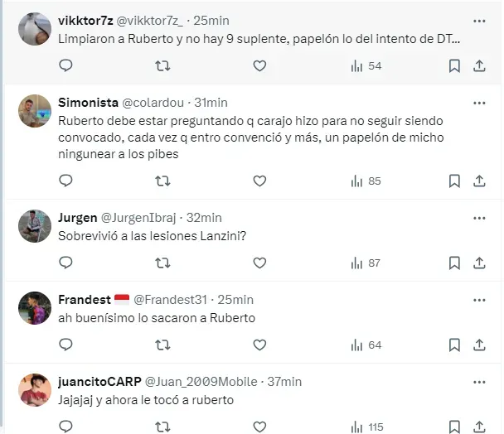Reply to vikktor7z's tweet
Screen dimensions: 504x434
(x=65, y=66)
